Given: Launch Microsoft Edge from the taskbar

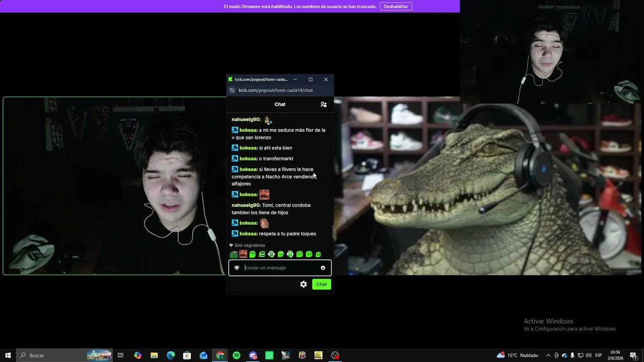Looking at the screenshot, I should [x=171, y=355].
